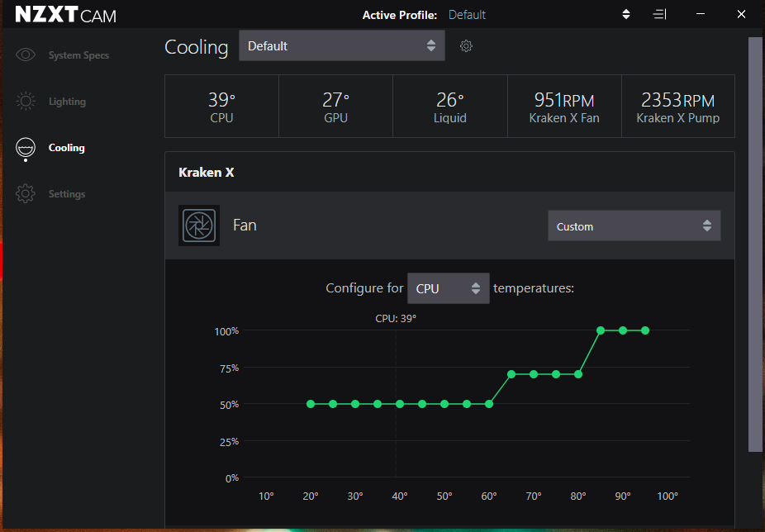
Task: Minimize the NZXT CAM window
Action: click(x=701, y=14)
